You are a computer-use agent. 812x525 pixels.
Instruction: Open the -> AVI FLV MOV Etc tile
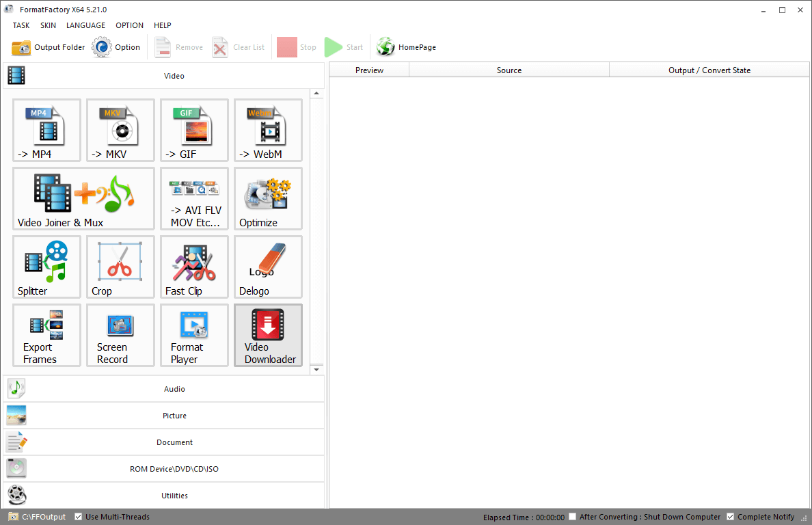(194, 198)
